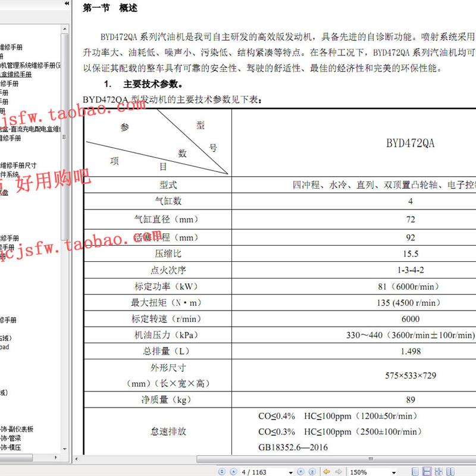Screen dimensions: 476x476
Task: Click compression ratio value 15.5
Action: 411,254
